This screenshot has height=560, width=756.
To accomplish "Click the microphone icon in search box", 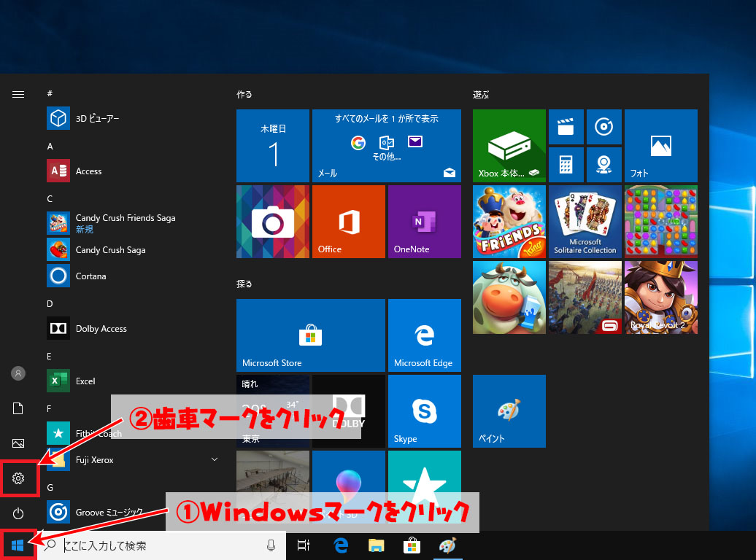I will (271, 545).
